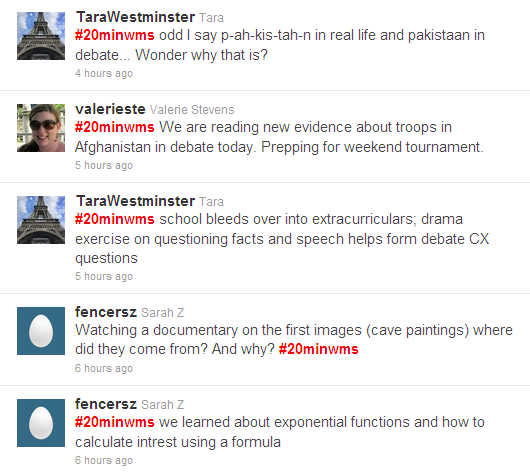Click TaraWestminster username on the drama exercise tweet
530x476 pixels.
pyautogui.click(x=135, y=201)
